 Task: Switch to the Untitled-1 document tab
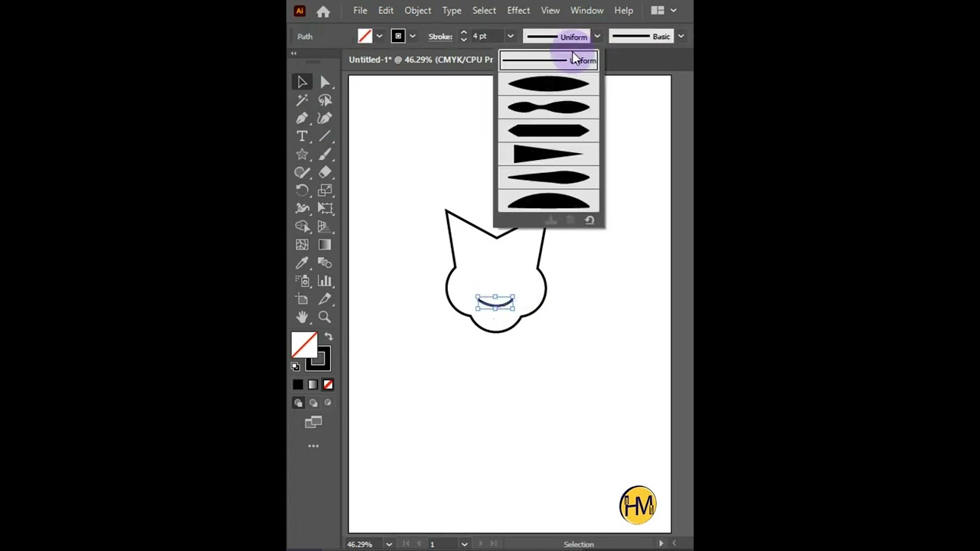[421, 59]
